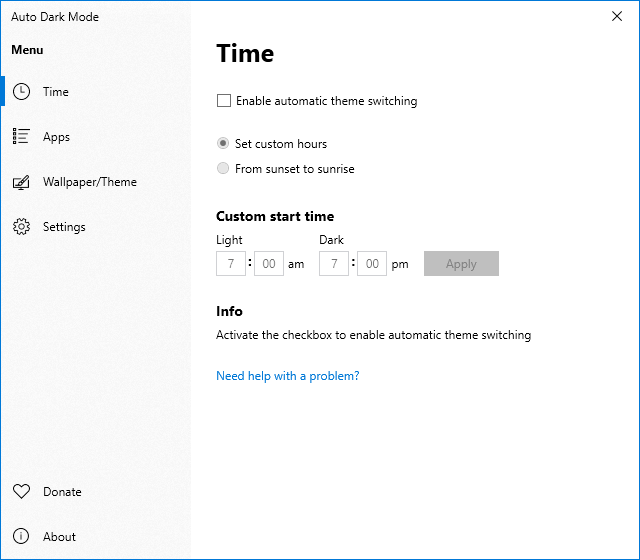Click the Donate heart icon

(x=21, y=492)
